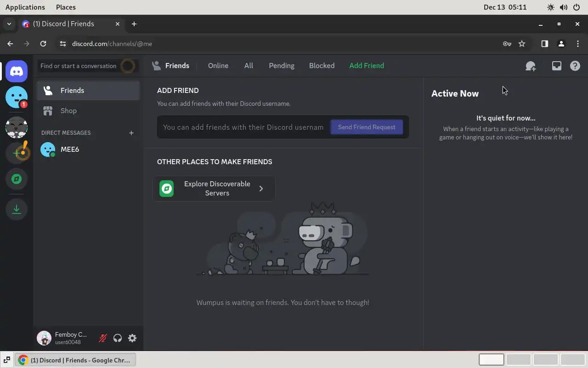Open the Help question mark icon
588x368 pixels.
pyautogui.click(x=575, y=66)
